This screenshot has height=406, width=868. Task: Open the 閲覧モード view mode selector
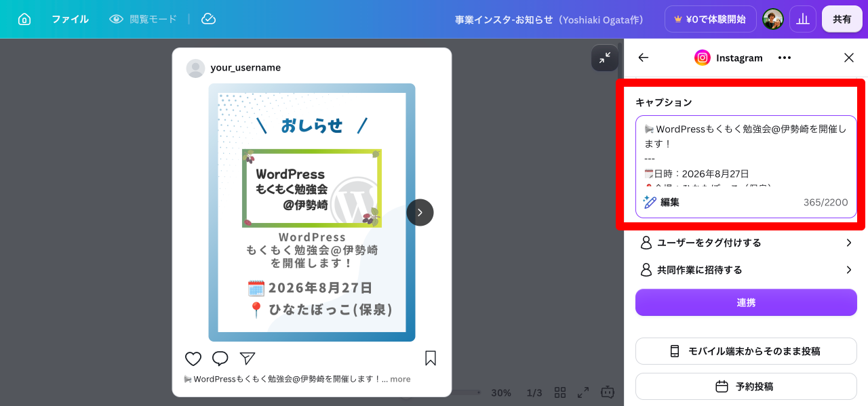[143, 19]
